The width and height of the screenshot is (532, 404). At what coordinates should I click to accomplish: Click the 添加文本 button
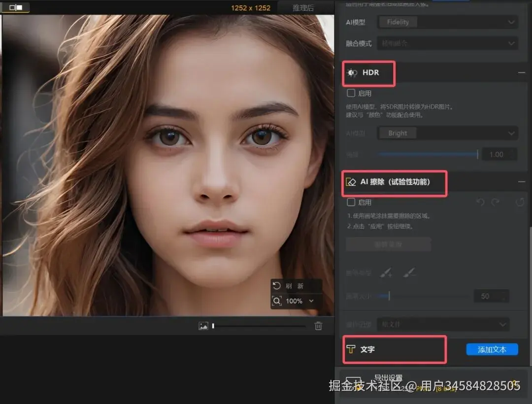(x=492, y=349)
